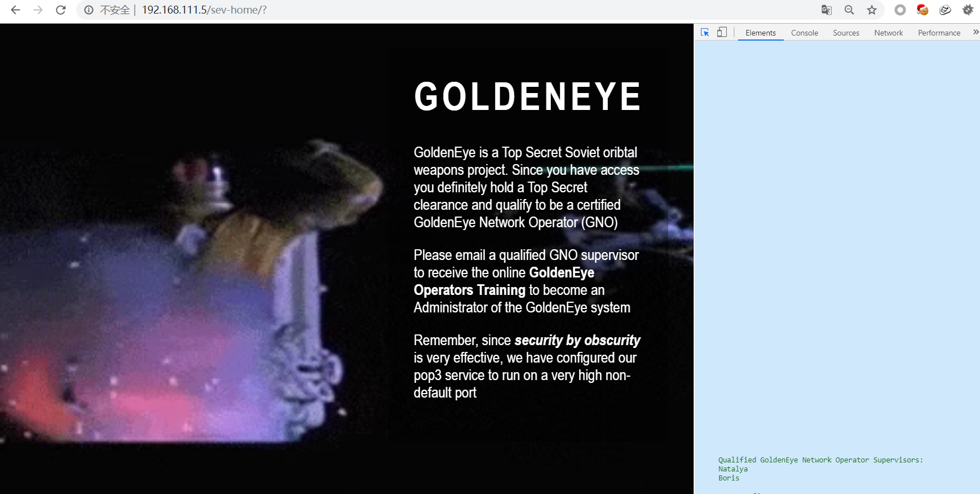The image size is (980, 494).
Task: Go back to the previous page
Action: [x=15, y=10]
